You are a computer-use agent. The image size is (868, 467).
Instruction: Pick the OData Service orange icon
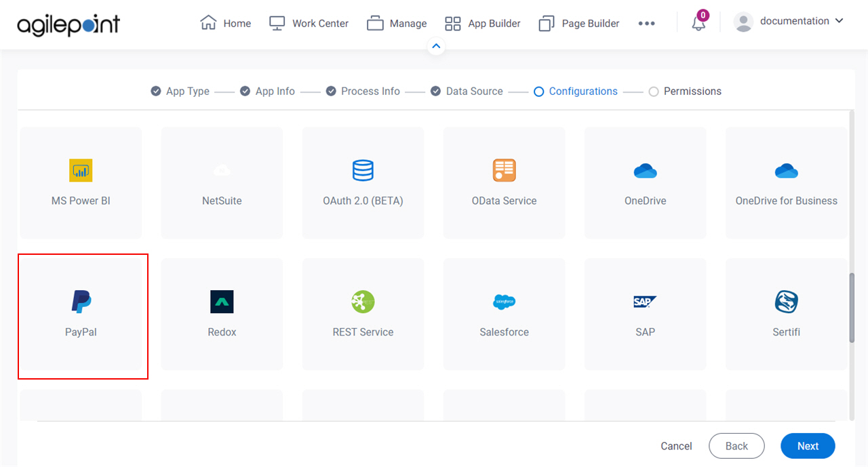click(504, 170)
